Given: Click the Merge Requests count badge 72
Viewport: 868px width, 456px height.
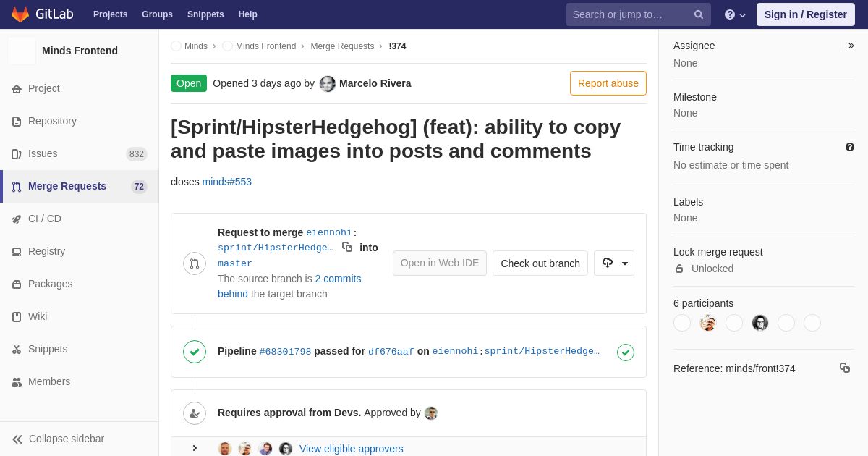Looking at the screenshot, I should [139, 187].
